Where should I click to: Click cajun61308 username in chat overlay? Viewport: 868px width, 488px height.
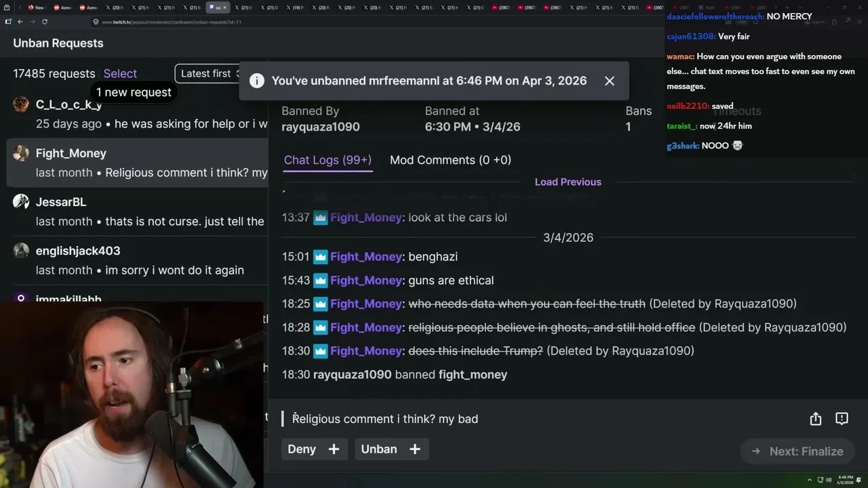tap(690, 37)
